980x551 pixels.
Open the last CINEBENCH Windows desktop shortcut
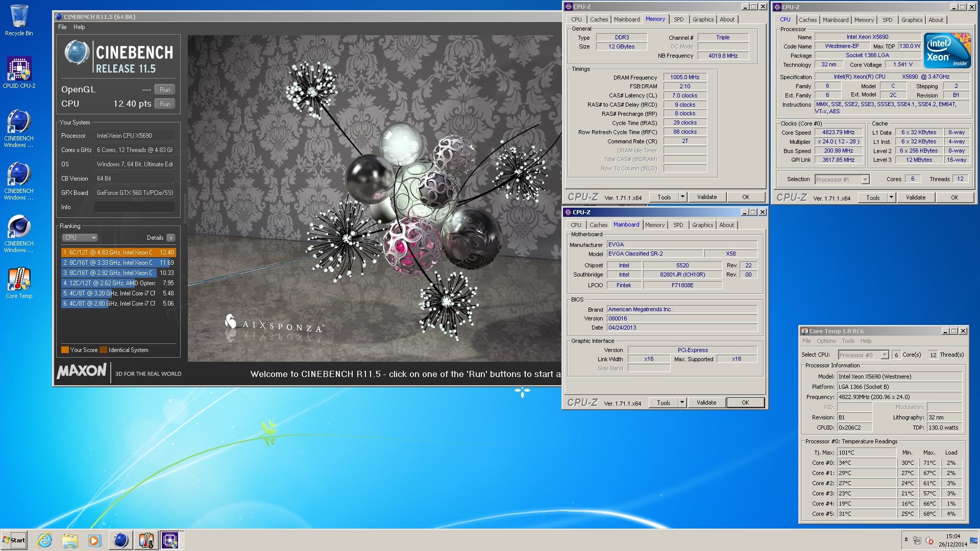[19, 234]
